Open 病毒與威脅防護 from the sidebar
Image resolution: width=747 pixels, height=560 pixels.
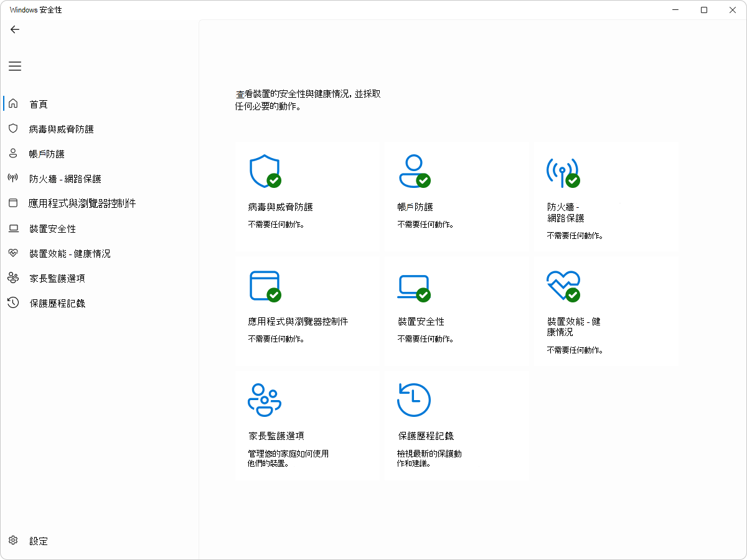click(62, 129)
